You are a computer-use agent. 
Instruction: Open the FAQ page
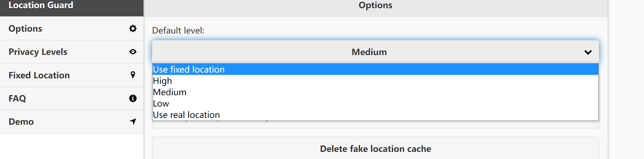(72, 98)
